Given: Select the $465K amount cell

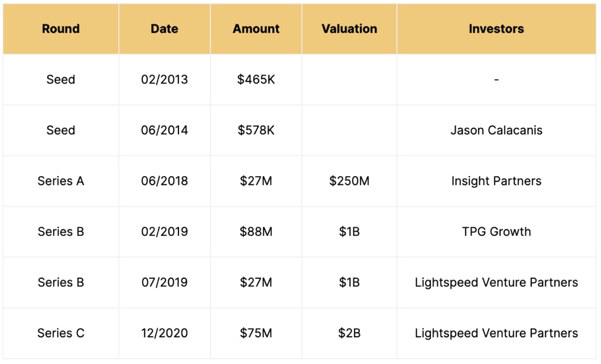Looking at the screenshot, I should (256, 79).
